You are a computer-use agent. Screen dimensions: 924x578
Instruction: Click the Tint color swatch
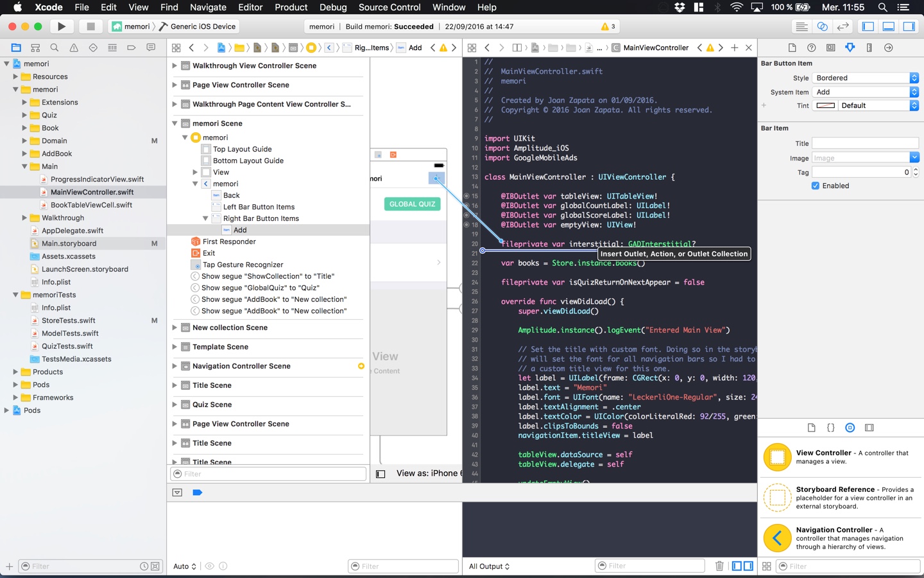pos(825,105)
